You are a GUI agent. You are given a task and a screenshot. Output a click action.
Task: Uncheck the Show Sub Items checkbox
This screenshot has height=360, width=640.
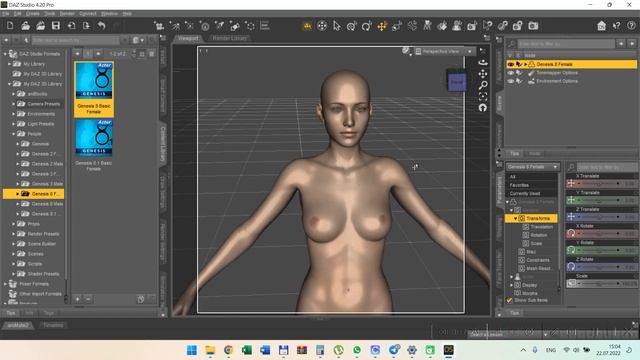pyautogui.click(x=509, y=300)
